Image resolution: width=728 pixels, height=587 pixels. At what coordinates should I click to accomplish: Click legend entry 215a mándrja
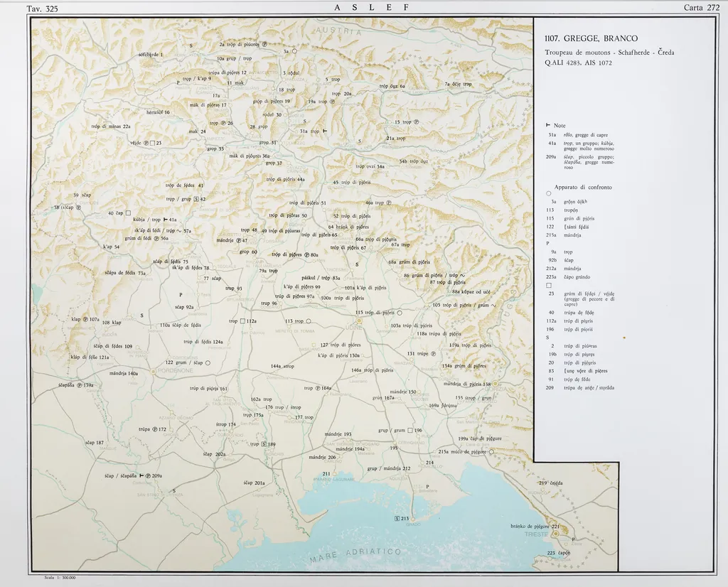point(563,235)
